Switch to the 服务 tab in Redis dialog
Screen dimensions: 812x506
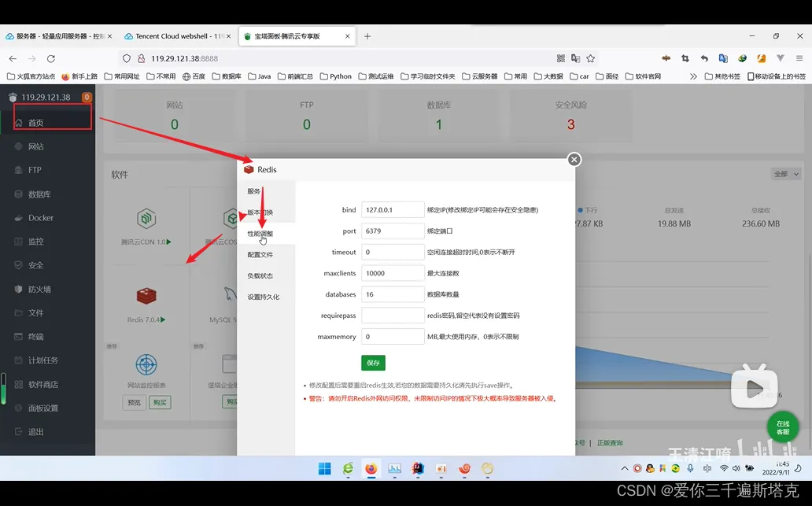[266, 191]
